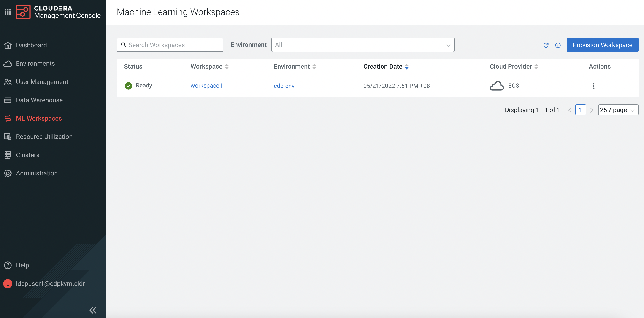The height and width of the screenshot is (318, 644).
Task: Open the workspace1 row actions menu
Action: click(x=593, y=86)
